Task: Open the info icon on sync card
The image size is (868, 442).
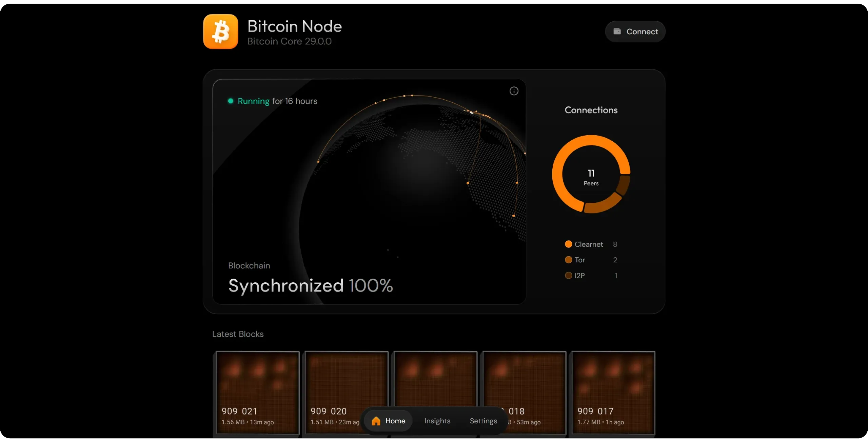Action: click(x=514, y=91)
